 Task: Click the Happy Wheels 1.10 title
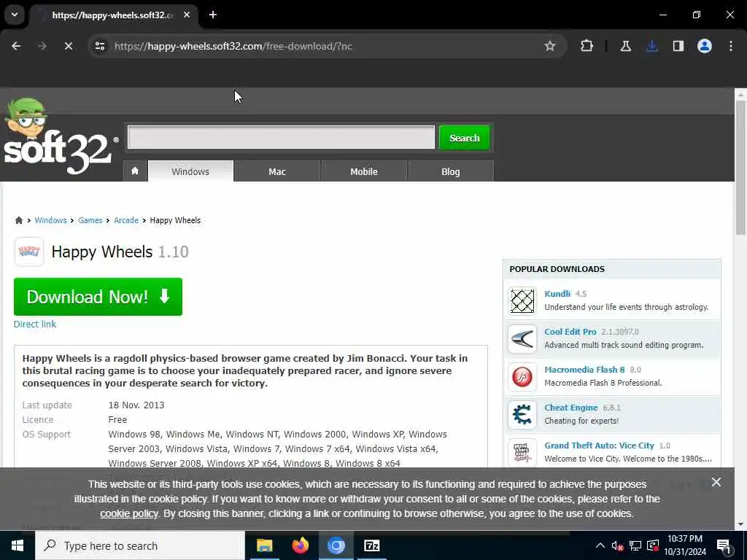120,252
